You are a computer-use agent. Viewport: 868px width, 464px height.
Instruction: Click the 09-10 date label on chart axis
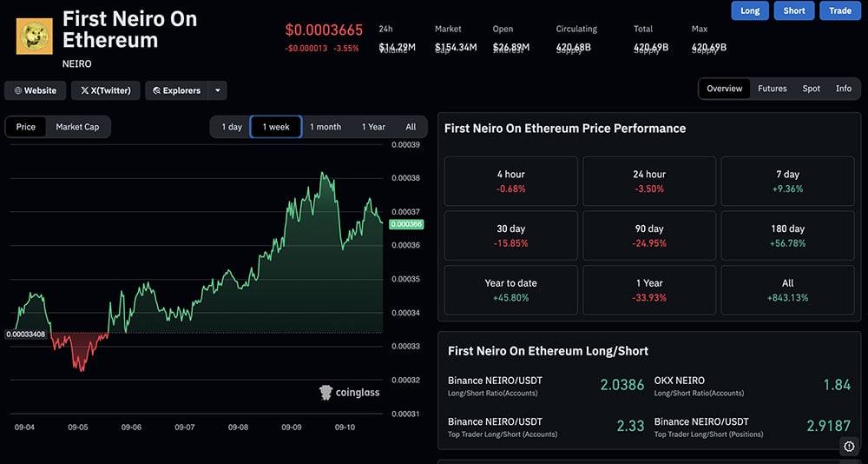pyautogui.click(x=345, y=428)
